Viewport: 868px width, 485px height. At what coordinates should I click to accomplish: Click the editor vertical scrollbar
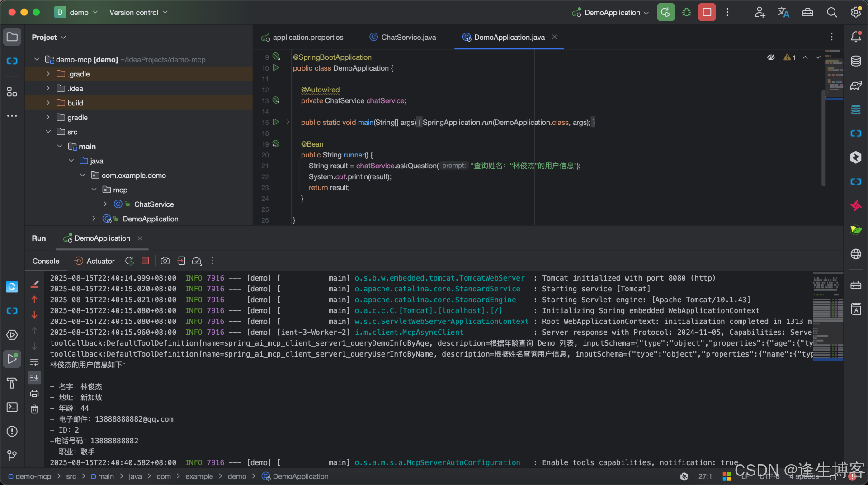point(823,138)
